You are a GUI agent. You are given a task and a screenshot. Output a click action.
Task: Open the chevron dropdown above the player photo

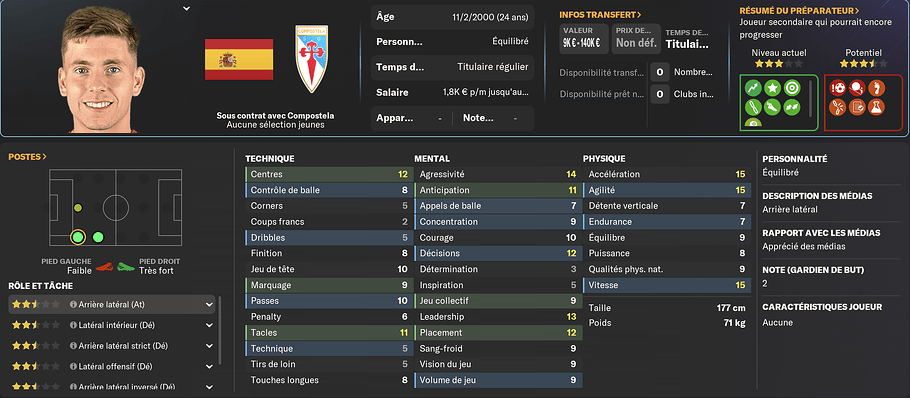click(x=186, y=8)
